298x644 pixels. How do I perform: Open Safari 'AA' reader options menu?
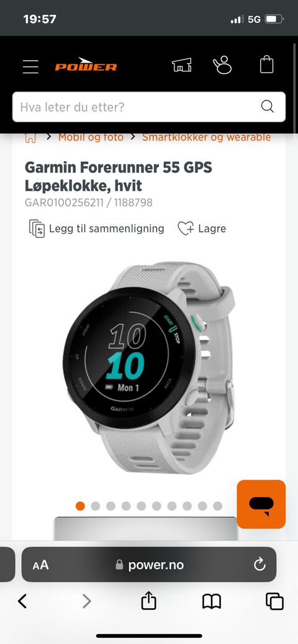(x=41, y=565)
